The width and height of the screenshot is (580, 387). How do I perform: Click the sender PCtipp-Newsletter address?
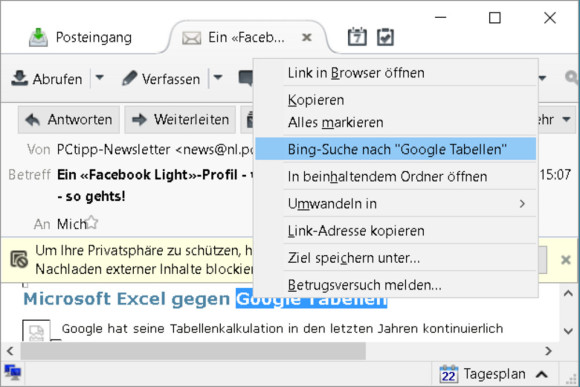[x=155, y=149]
